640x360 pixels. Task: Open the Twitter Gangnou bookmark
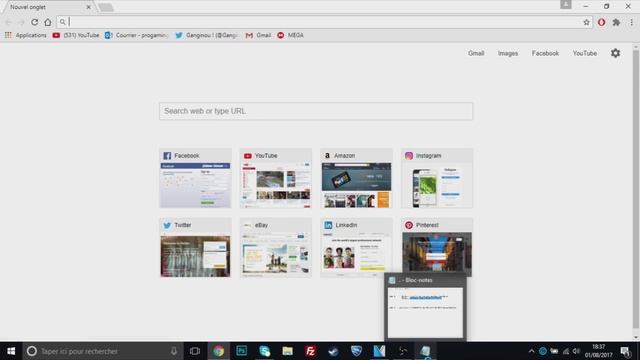(x=207, y=36)
